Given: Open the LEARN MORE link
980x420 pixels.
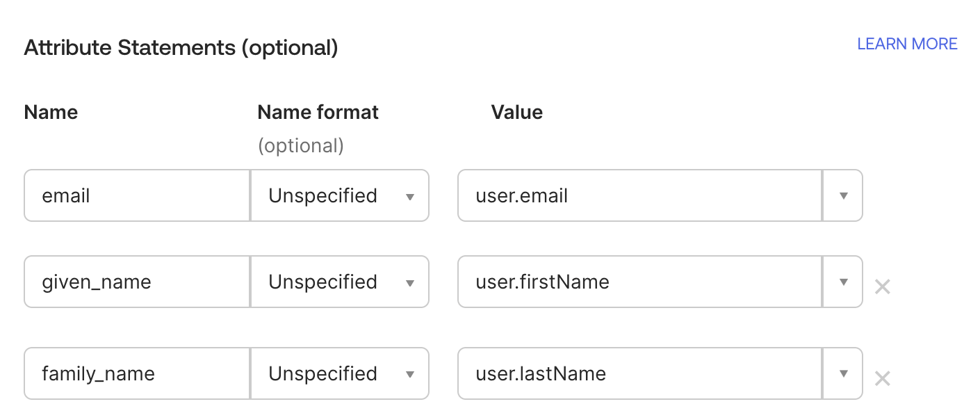Looking at the screenshot, I should click(x=907, y=44).
